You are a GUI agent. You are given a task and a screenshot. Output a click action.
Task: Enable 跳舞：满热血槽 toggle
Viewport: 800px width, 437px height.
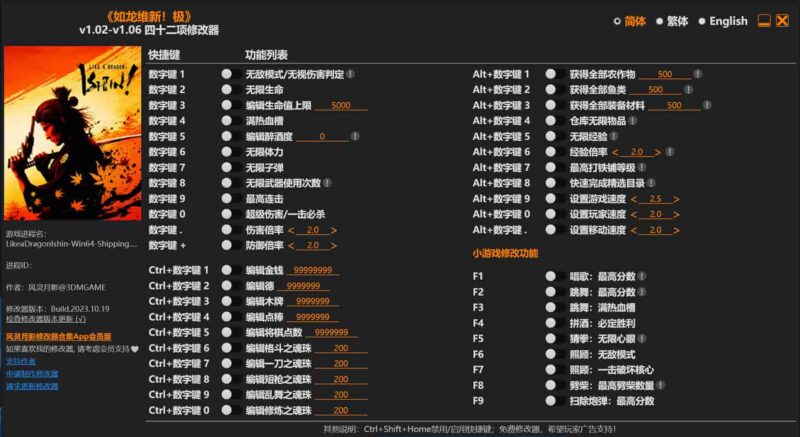click(555, 307)
